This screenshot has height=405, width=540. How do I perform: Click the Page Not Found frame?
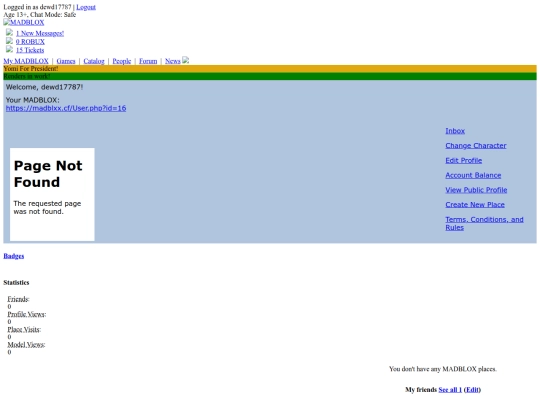(x=52, y=195)
